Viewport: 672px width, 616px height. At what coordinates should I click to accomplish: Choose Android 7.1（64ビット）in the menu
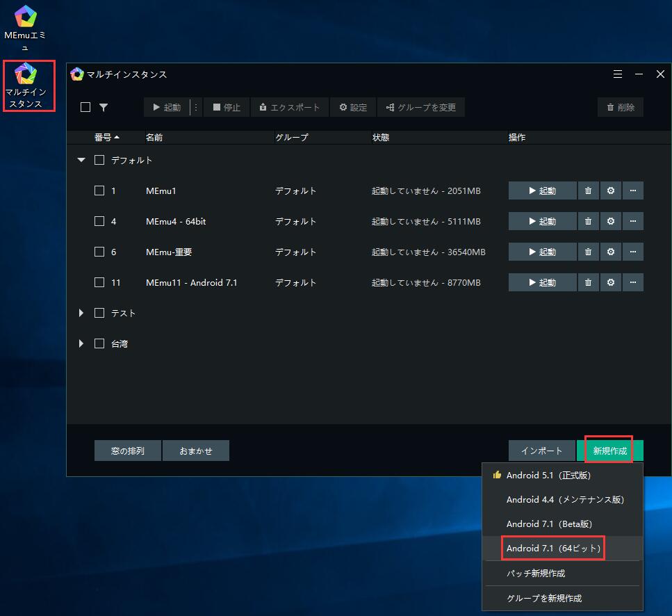tap(552, 548)
